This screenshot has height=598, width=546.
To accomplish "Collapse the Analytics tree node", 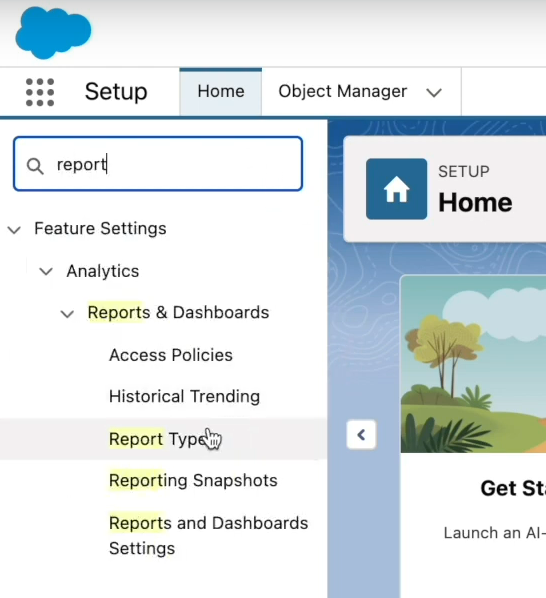I will pos(46,272).
